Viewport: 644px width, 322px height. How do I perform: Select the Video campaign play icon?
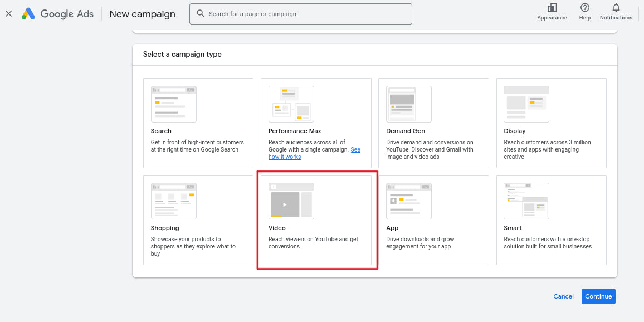(x=285, y=204)
